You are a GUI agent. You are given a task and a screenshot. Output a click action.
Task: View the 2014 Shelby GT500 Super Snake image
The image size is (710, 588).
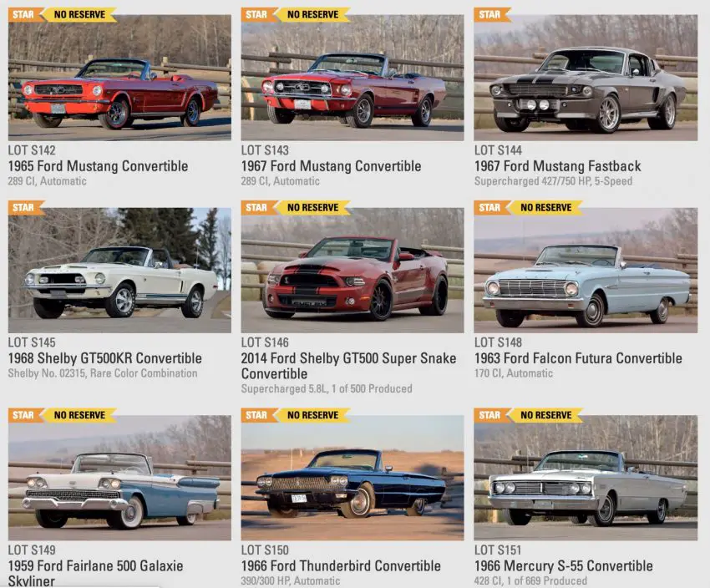(x=352, y=271)
